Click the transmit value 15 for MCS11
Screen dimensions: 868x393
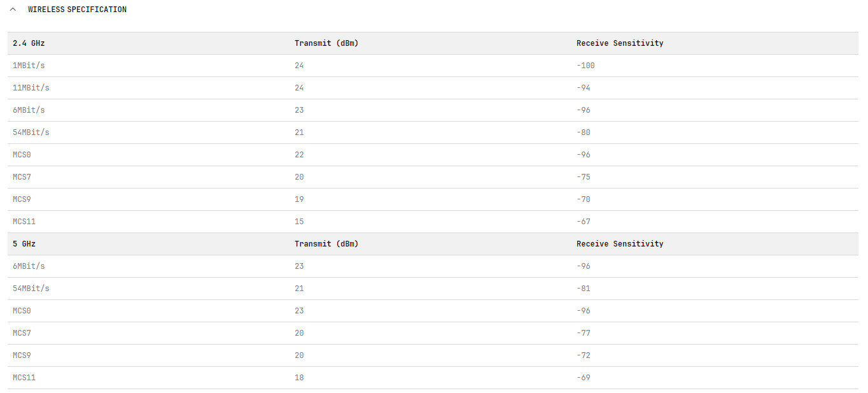299,222
